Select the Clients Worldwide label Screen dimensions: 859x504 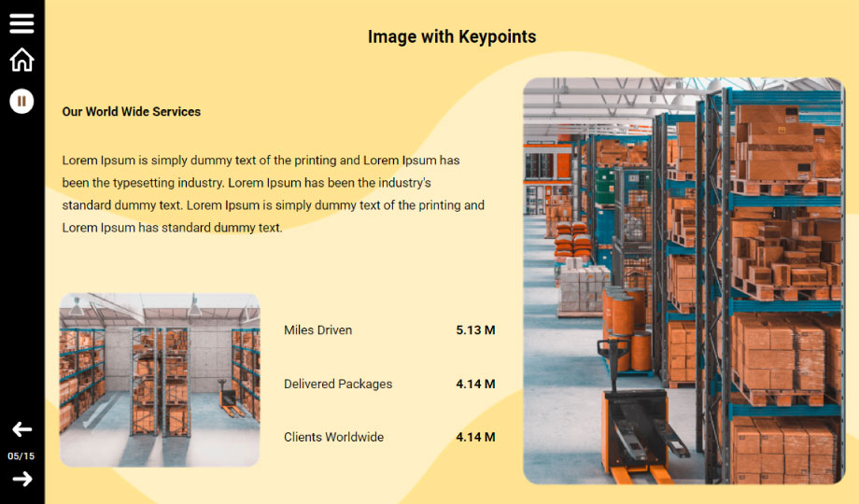click(333, 437)
